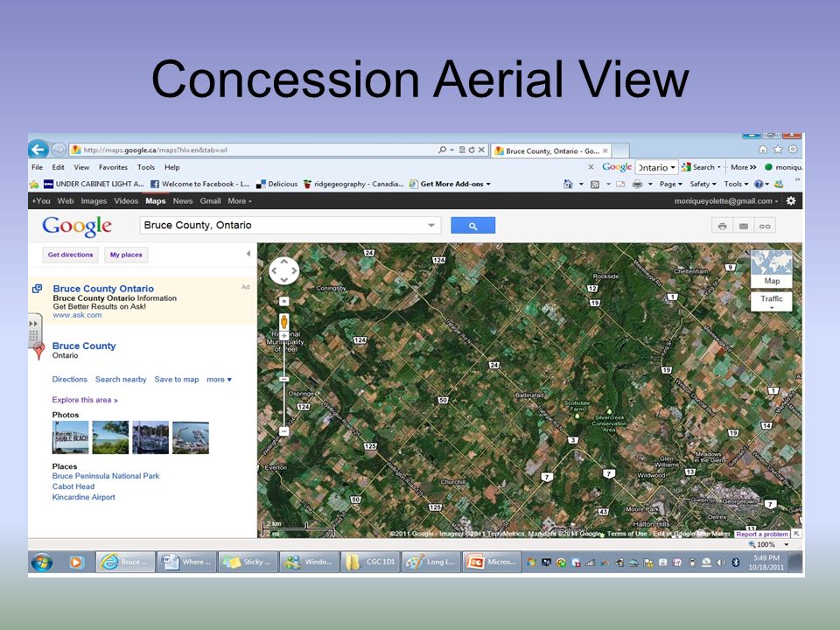Switch map to Map view thumbnail

tap(772, 269)
